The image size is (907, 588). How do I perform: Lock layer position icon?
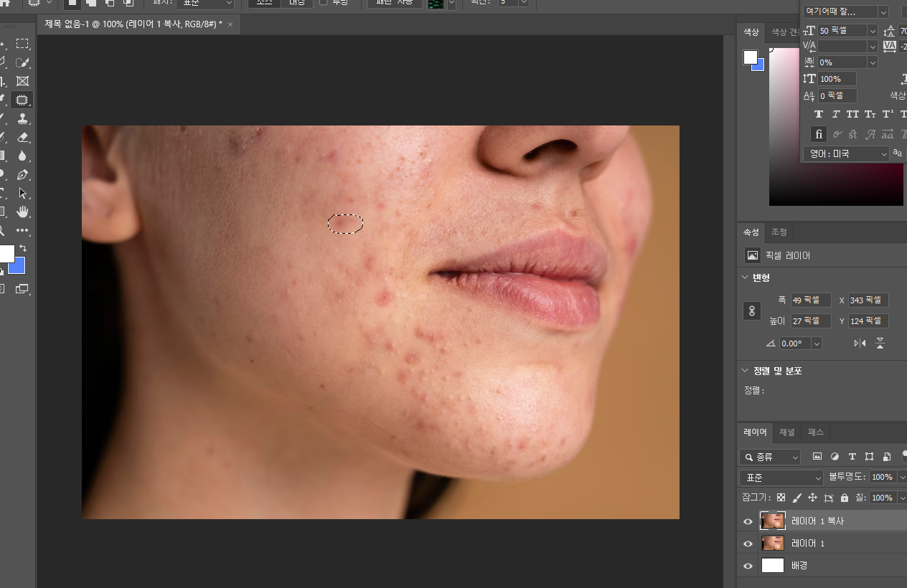[x=812, y=498]
